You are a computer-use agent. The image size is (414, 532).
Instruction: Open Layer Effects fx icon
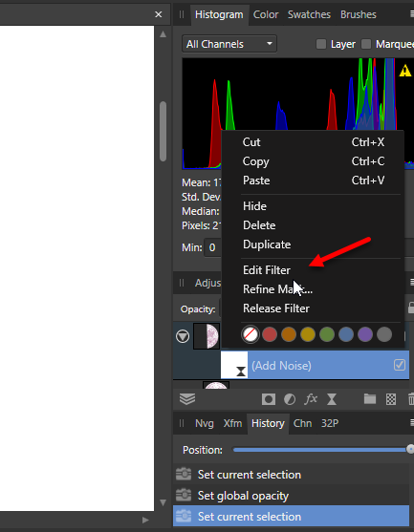(311, 399)
